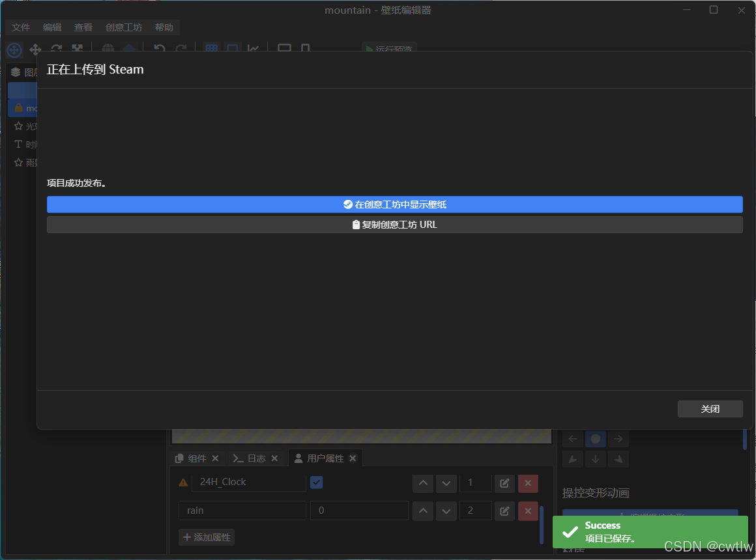Select the rotate tool icon
This screenshot has height=560, width=756.
pyautogui.click(x=57, y=49)
